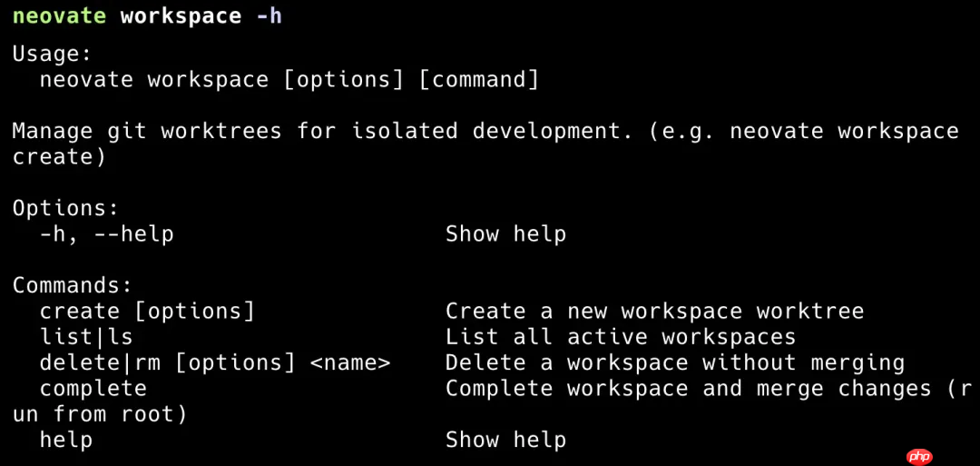The width and height of the screenshot is (980, 466).
Task: Click Show help text beside the --help option
Action: [505, 234]
